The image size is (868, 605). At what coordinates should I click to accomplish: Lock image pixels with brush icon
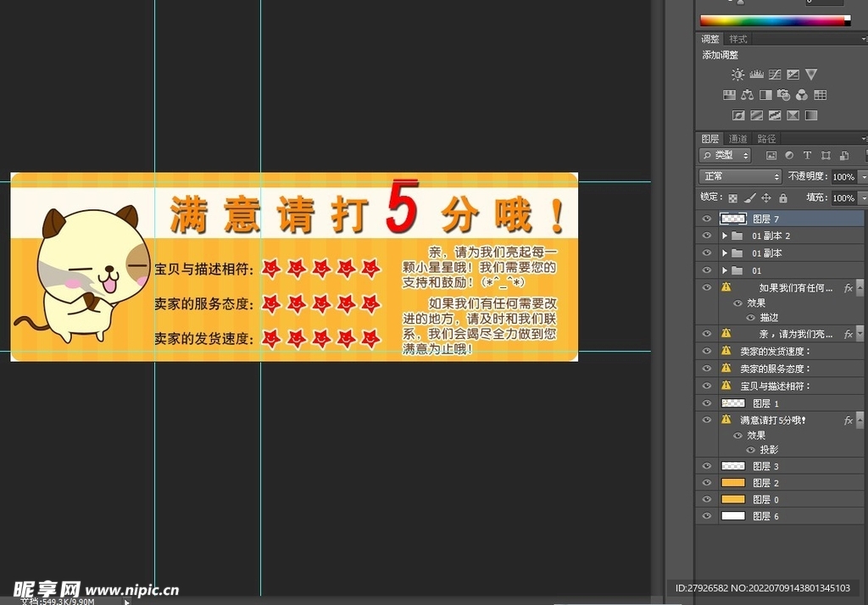coord(750,197)
